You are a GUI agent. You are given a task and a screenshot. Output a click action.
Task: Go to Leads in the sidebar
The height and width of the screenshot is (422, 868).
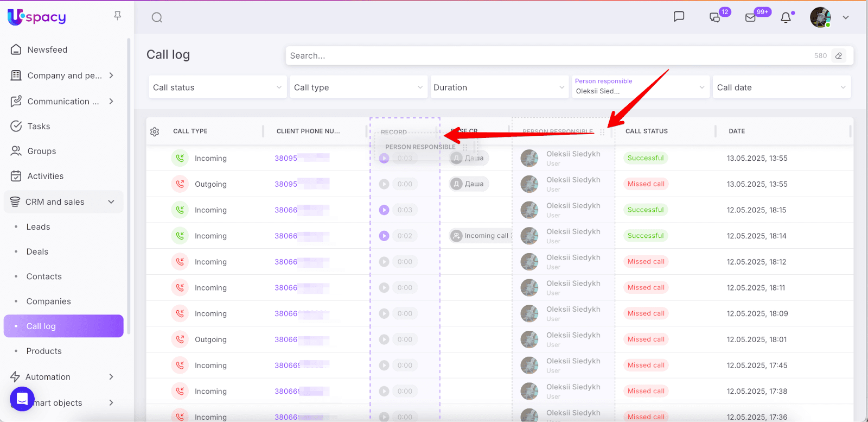[38, 227]
